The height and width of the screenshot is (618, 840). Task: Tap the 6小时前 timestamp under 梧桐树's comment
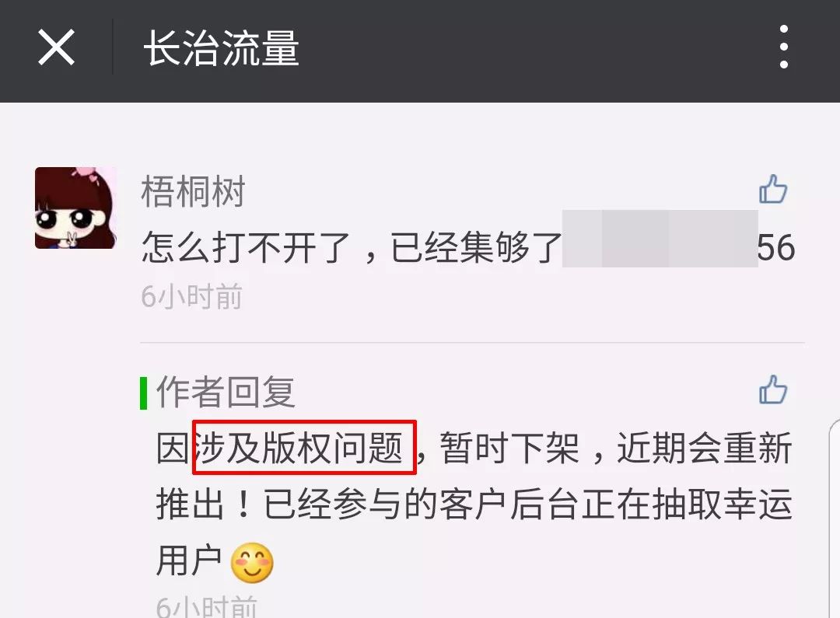pos(192,297)
